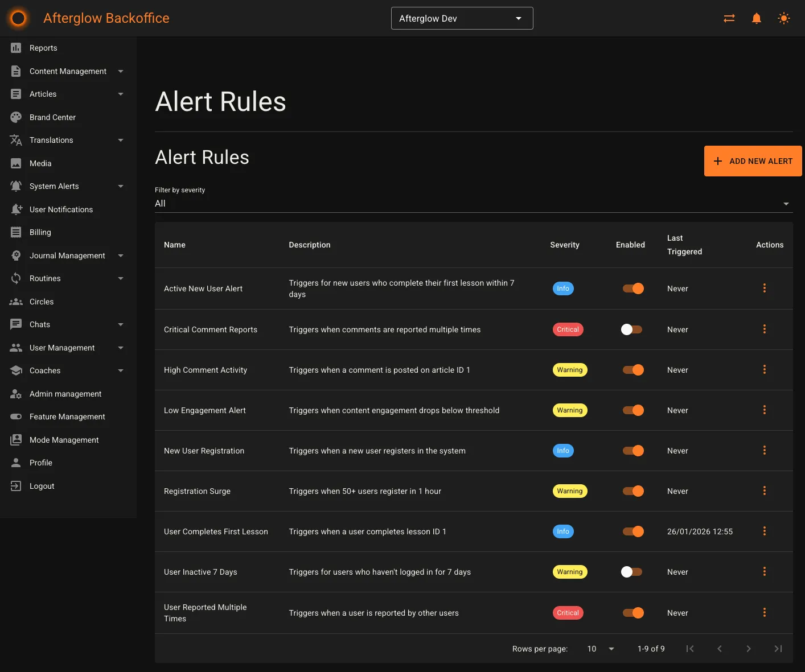Image resolution: width=805 pixels, height=672 pixels.
Task: Enable the User Inactive 7 Days alert
Action: click(x=631, y=571)
